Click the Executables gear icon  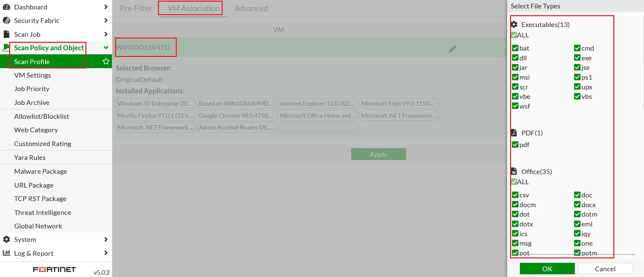[x=514, y=25]
